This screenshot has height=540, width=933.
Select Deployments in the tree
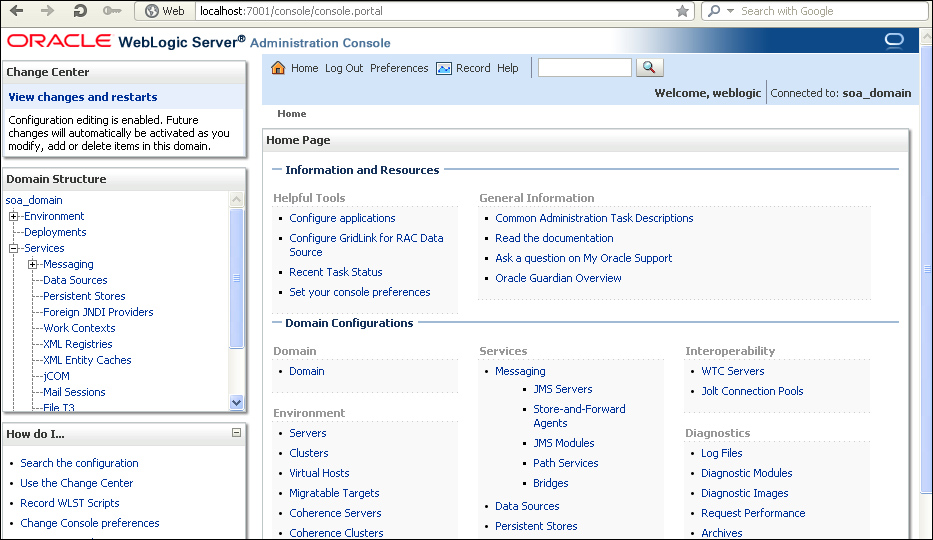(55, 232)
